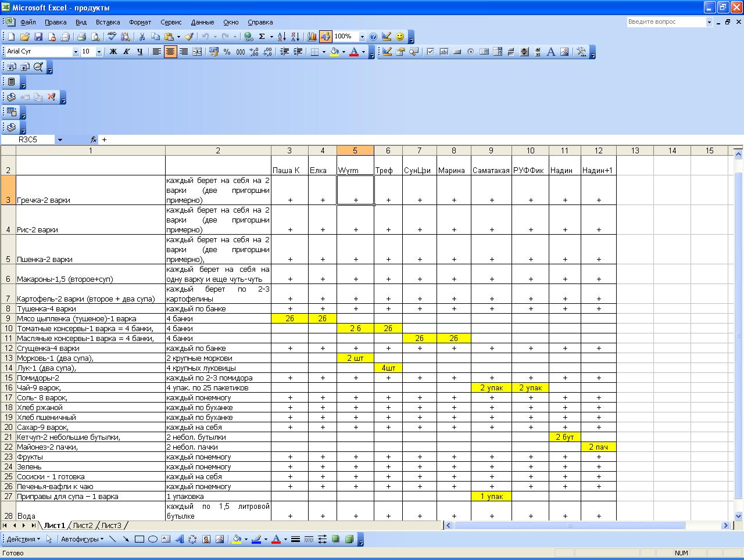Toggle right text alignment
The height and width of the screenshot is (560, 744).
point(184,52)
